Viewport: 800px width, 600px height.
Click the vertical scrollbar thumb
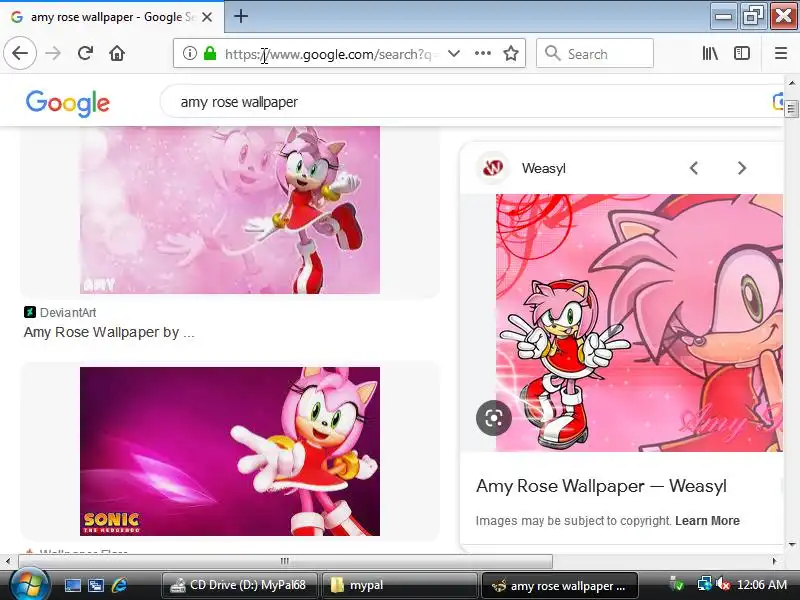791,109
